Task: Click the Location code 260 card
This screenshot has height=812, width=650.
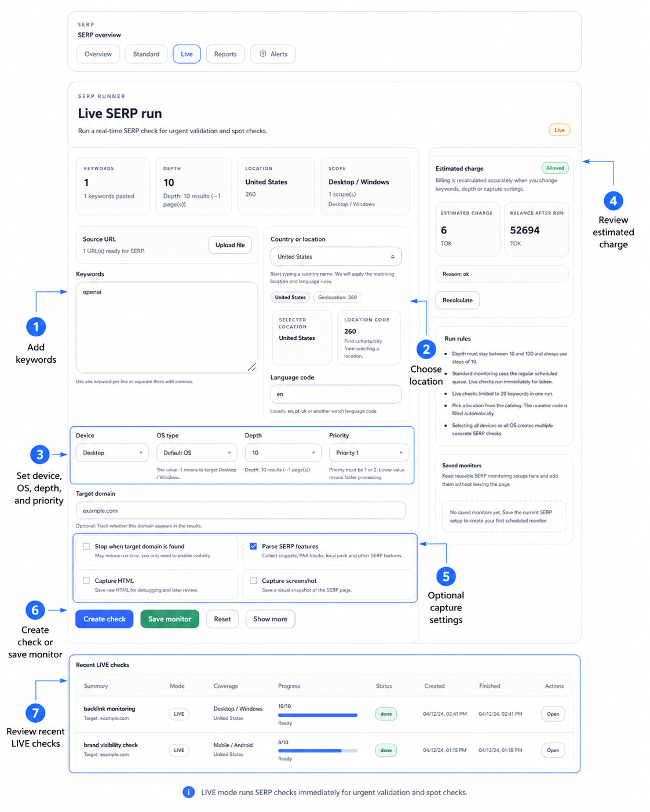Action: point(368,338)
